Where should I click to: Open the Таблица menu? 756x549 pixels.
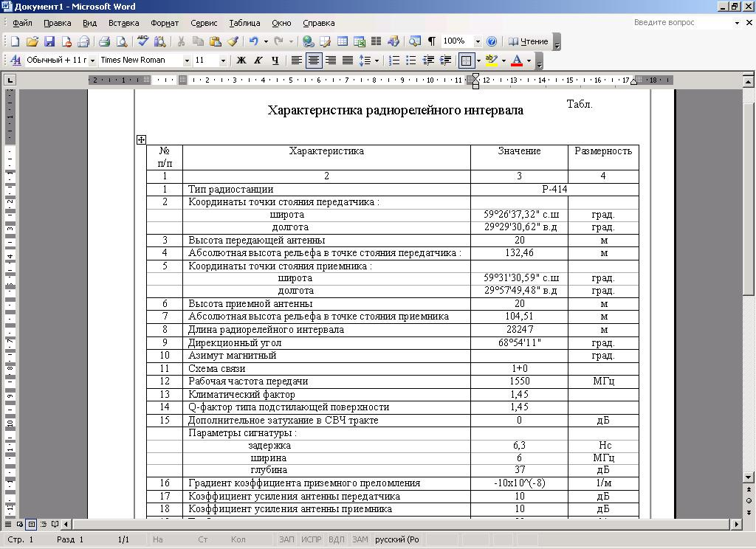244,23
